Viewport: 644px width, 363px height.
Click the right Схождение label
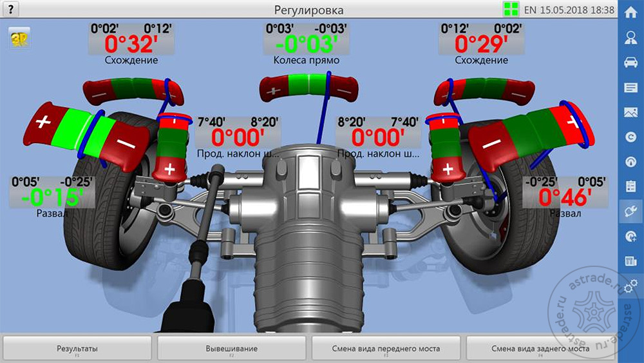pos(481,60)
